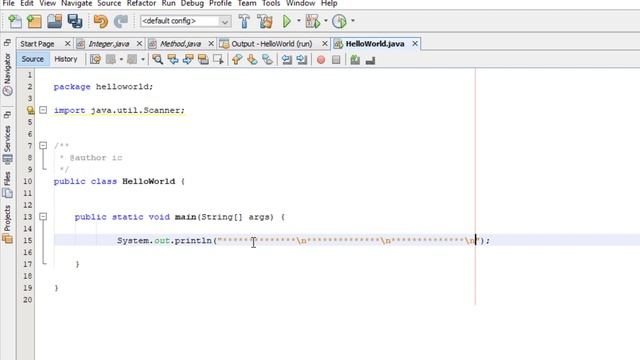
Task: Select the HelloWorld.java tab
Action: [375, 44]
